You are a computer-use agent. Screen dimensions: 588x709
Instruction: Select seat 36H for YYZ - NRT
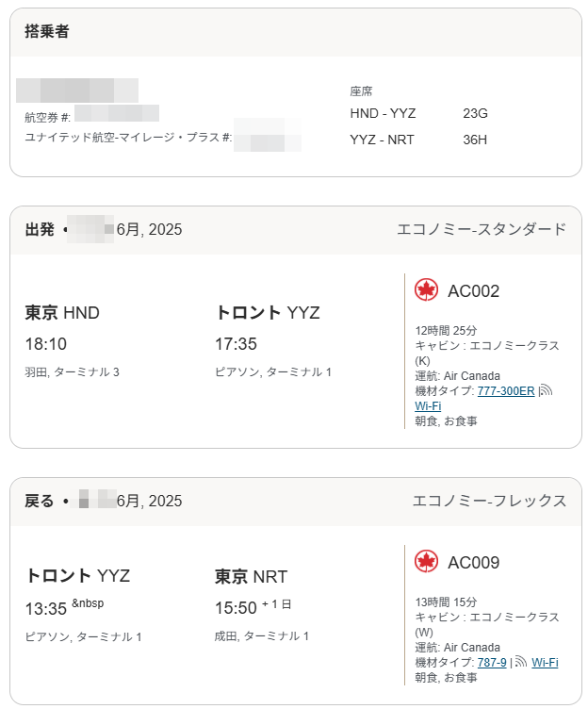[475, 140]
